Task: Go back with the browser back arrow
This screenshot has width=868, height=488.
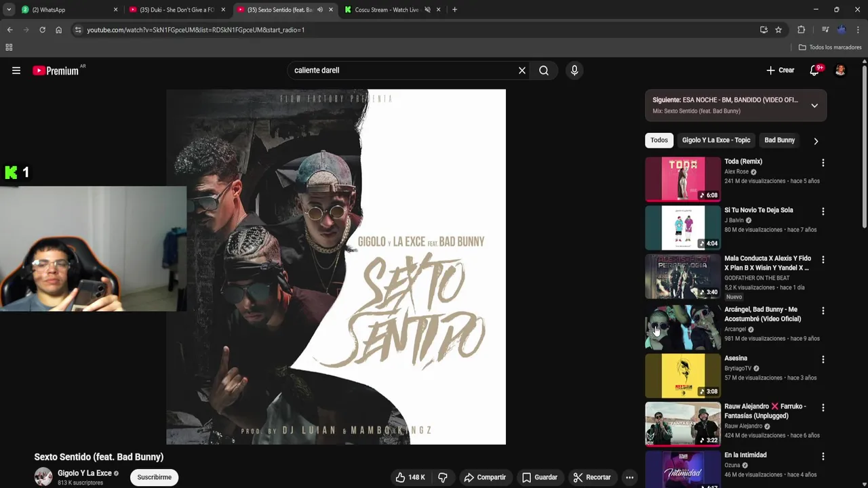Action: pyautogui.click(x=9, y=30)
